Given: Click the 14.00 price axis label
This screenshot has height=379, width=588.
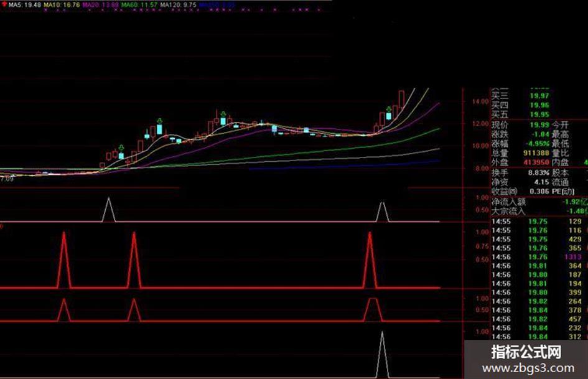Looking at the screenshot, I should [x=480, y=101].
